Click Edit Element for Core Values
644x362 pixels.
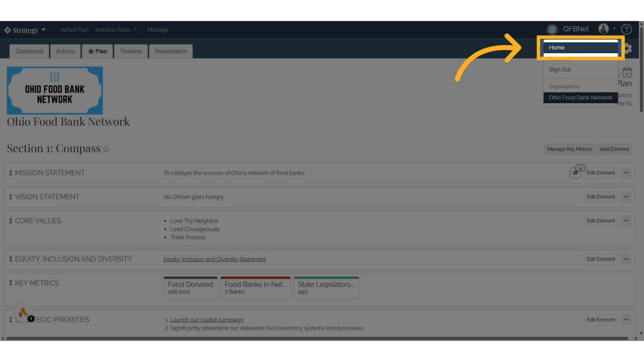pyautogui.click(x=601, y=221)
